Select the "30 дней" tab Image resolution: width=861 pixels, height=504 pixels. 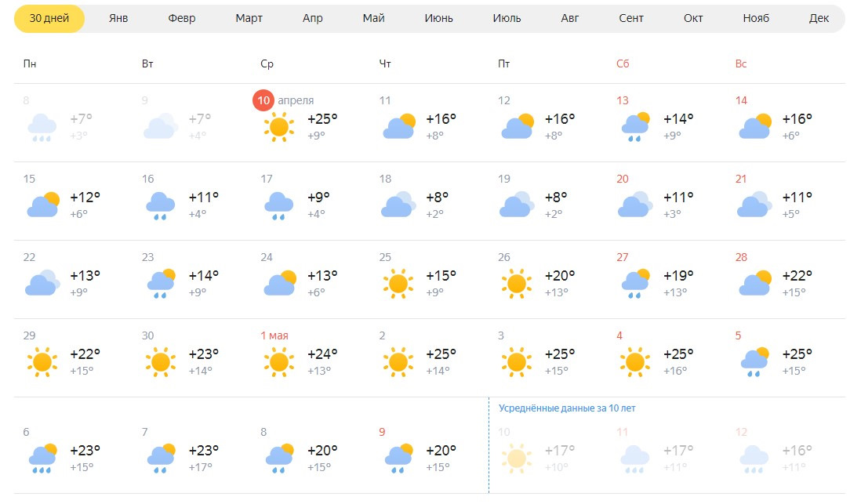point(49,19)
